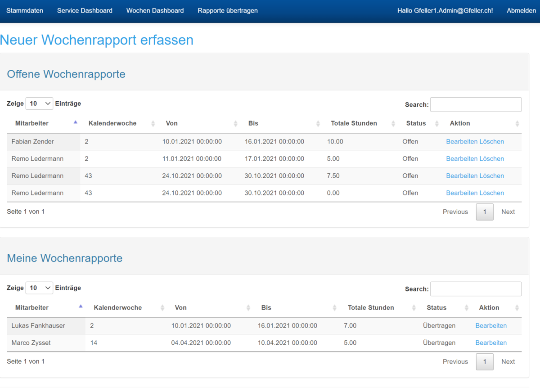The height and width of the screenshot is (392, 540).
Task: Go to Service Dashboard
Action: pos(85,10)
